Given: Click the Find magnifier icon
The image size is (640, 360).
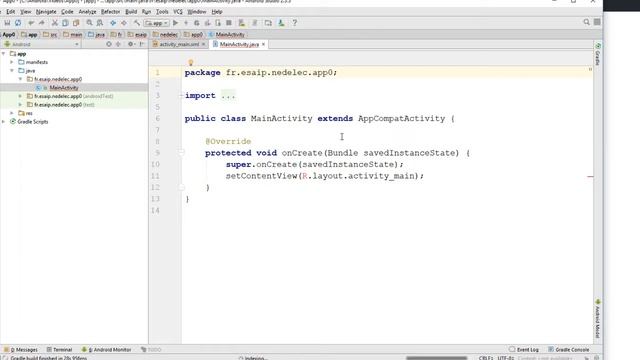Looking at the screenshot, I should tap(89, 23).
